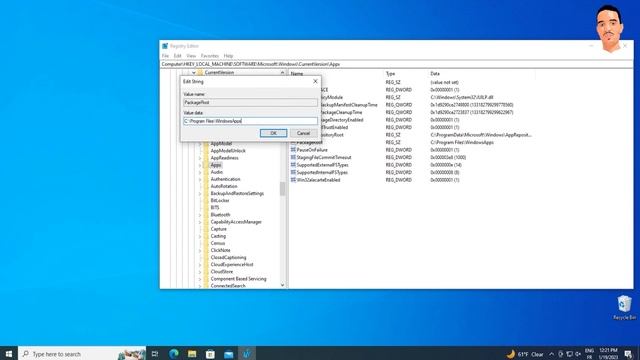Click the folder icon beside CloudStore
Screen dimensions: 640x360
(206, 271)
